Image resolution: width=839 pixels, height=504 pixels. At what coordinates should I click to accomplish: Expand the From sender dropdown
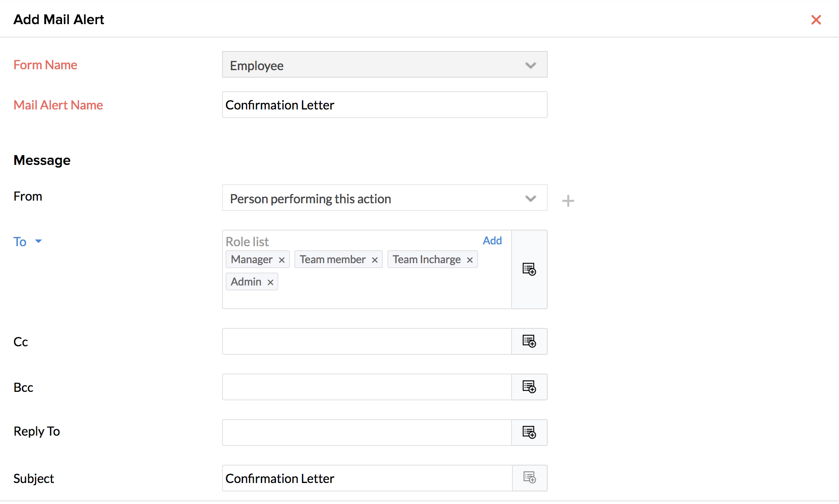click(384, 198)
